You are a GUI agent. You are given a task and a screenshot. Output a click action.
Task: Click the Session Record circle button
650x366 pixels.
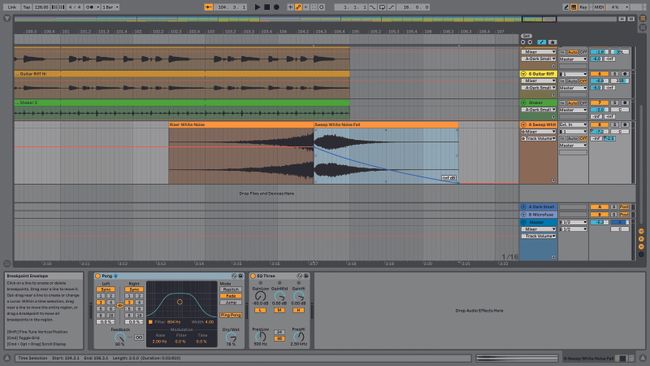coord(322,7)
